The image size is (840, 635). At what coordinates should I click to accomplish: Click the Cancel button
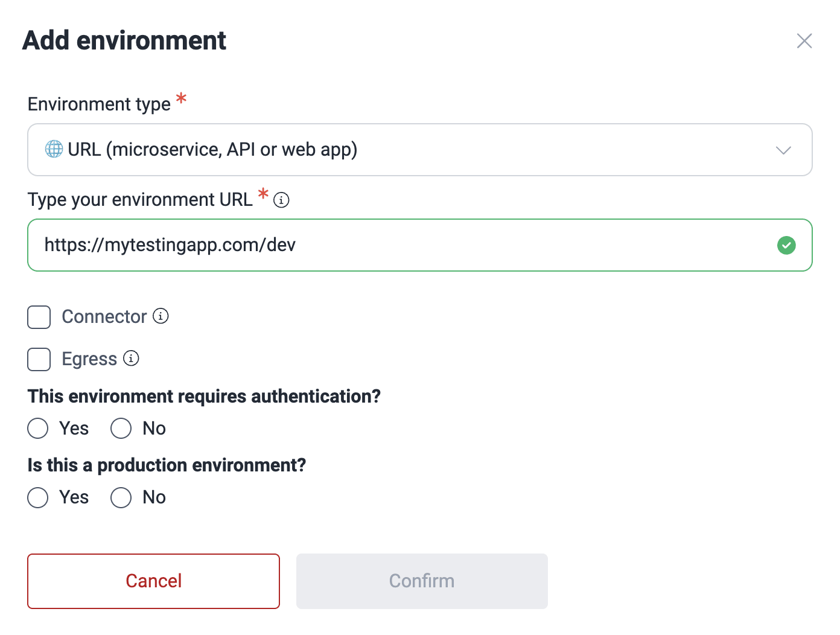tap(153, 581)
